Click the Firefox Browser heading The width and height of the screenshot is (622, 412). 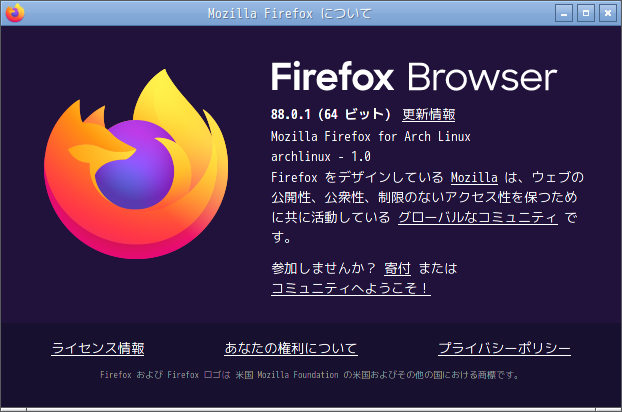click(x=414, y=77)
